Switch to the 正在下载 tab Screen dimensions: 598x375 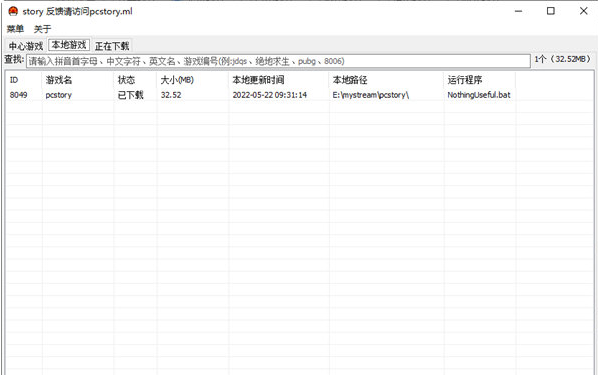pyautogui.click(x=112, y=46)
